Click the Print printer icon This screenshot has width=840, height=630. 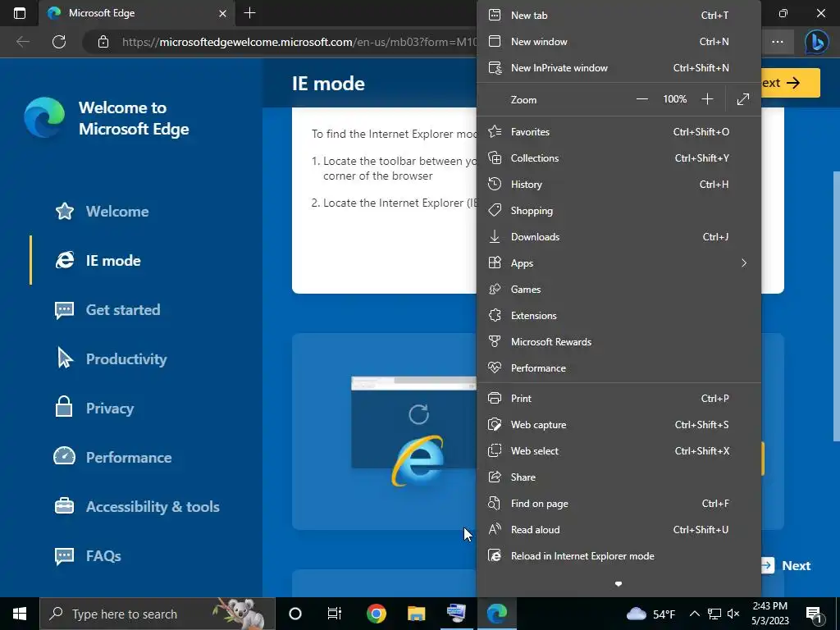coord(495,398)
